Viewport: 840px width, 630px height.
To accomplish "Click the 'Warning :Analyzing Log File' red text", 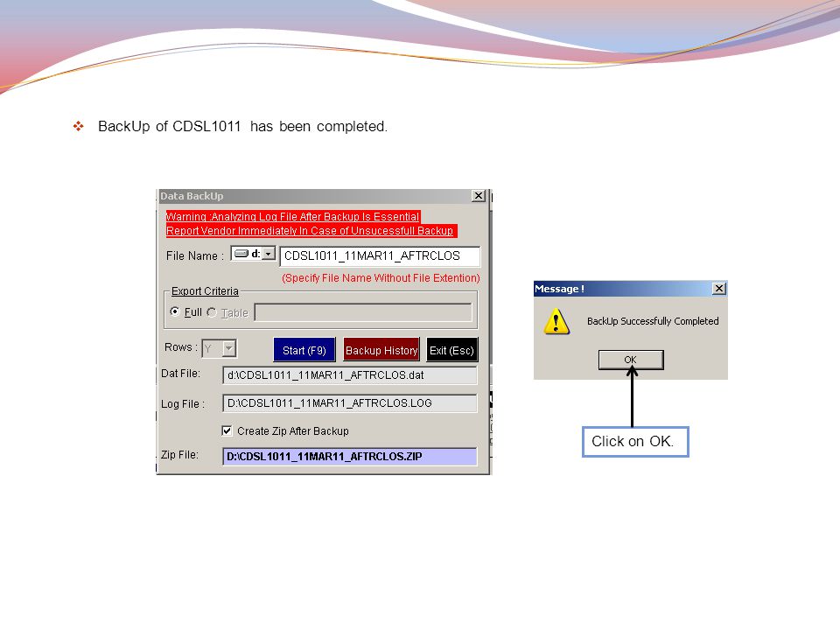I will point(292,216).
